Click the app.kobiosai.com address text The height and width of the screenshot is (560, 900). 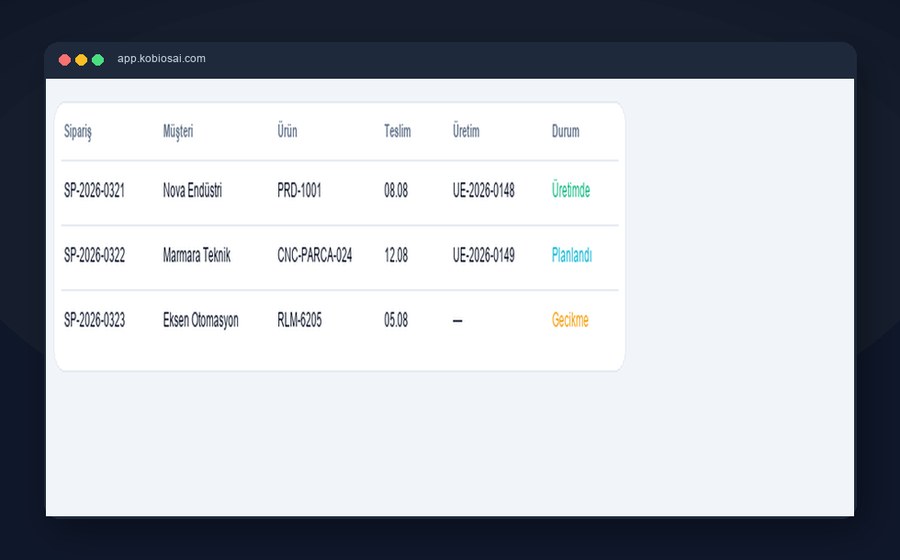(x=161, y=59)
